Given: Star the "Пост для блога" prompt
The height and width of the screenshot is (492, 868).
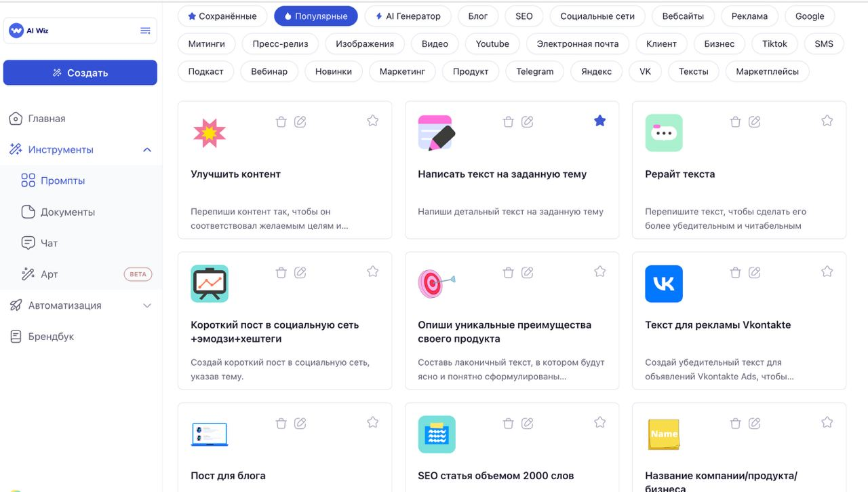Looking at the screenshot, I should pos(372,422).
